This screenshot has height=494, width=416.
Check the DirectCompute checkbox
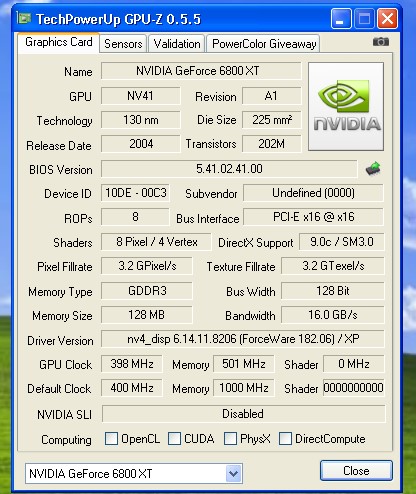[x=285, y=439]
